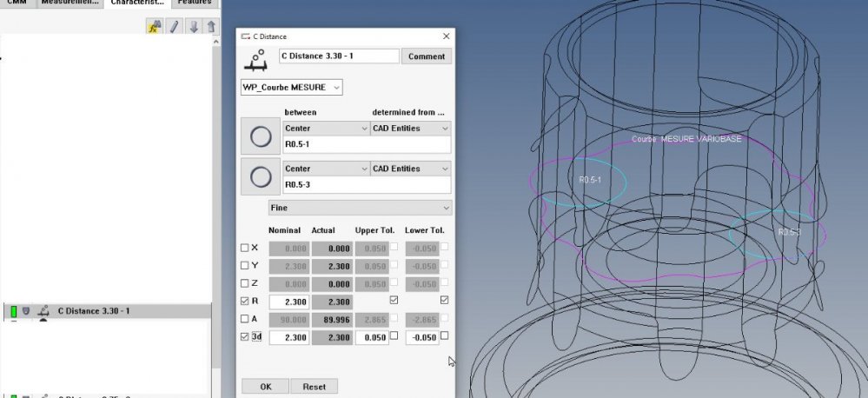Viewport: 868px width, 398px height.
Task: Click 3d lower tolerance field -0.050
Action: (x=421, y=337)
